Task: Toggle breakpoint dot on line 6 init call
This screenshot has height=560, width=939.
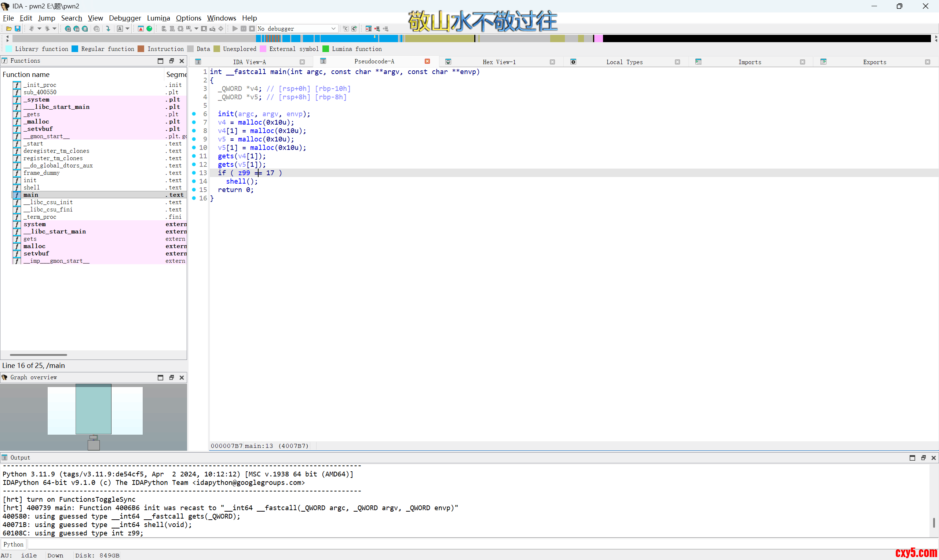Action: coord(194,114)
